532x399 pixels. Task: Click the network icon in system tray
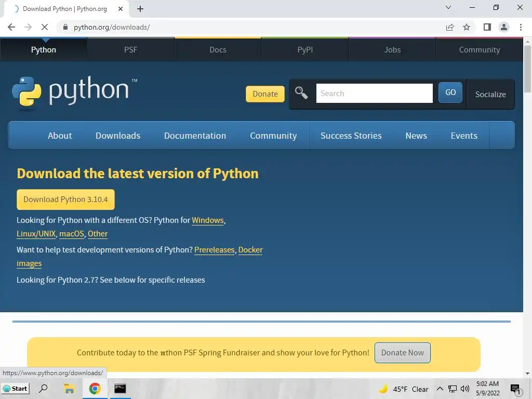(x=453, y=389)
